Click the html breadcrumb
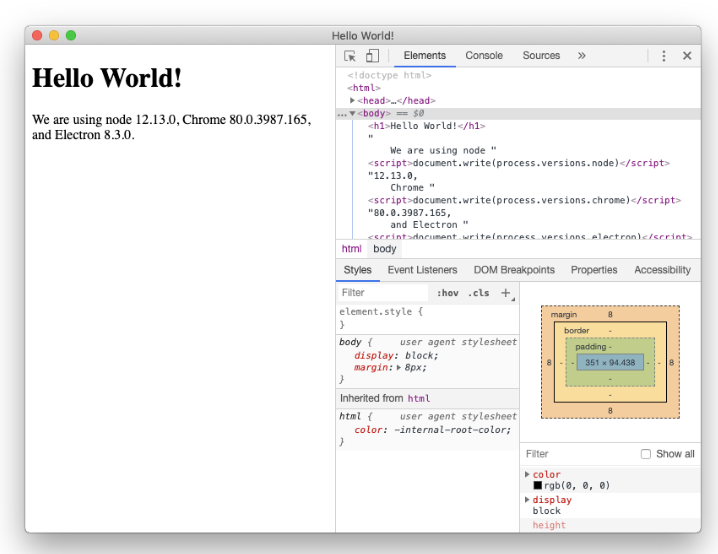This screenshot has height=554, width=718. point(351,249)
